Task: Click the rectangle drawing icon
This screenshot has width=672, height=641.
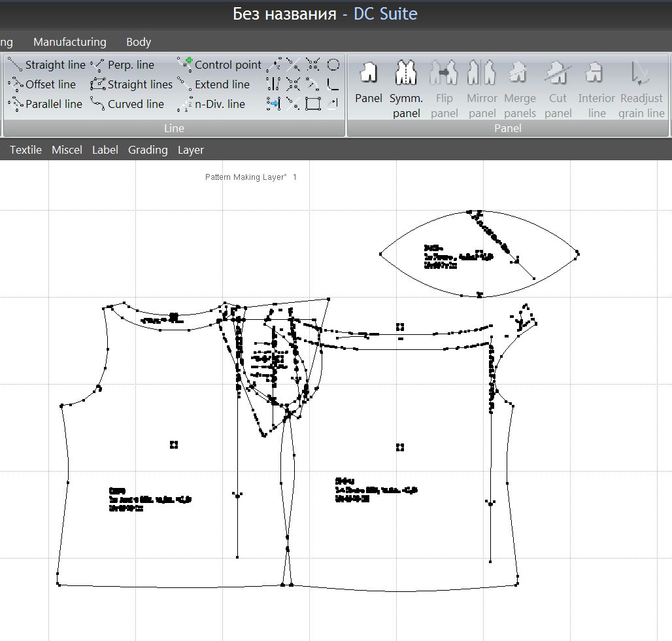Action: click(x=313, y=103)
